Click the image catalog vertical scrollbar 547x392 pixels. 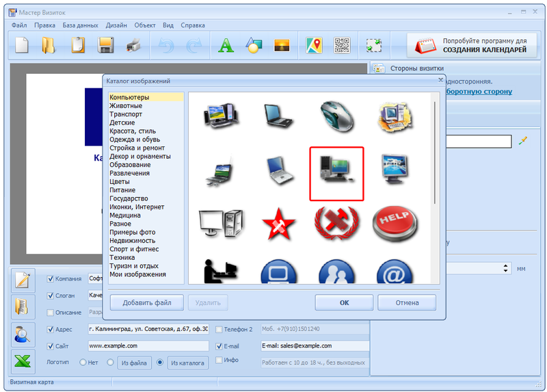(x=436, y=151)
